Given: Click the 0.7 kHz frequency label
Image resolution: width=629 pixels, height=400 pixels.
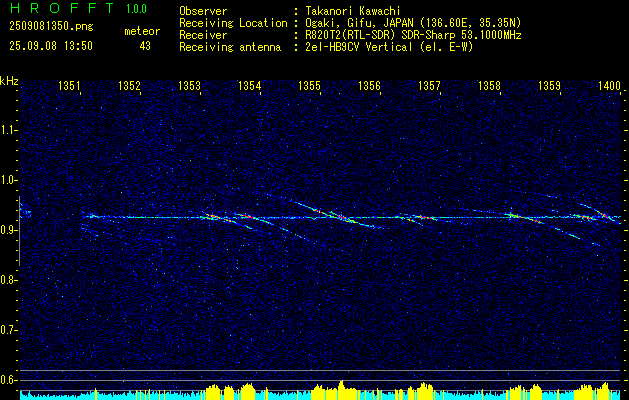Looking at the screenshot, I should click(8, 330).
